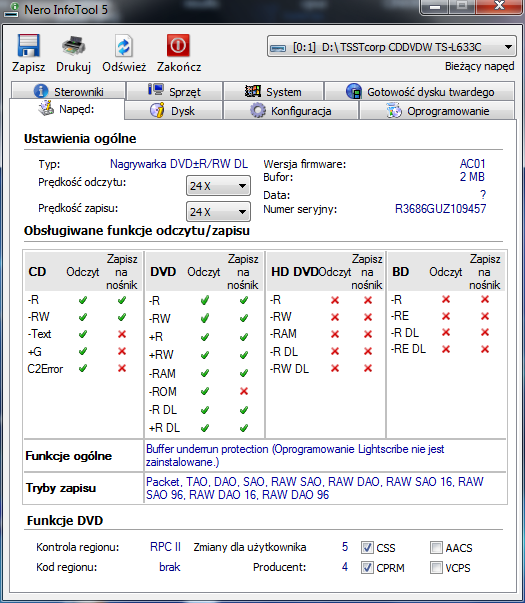Toggle the CSS checkbox

tap(367, 547)
